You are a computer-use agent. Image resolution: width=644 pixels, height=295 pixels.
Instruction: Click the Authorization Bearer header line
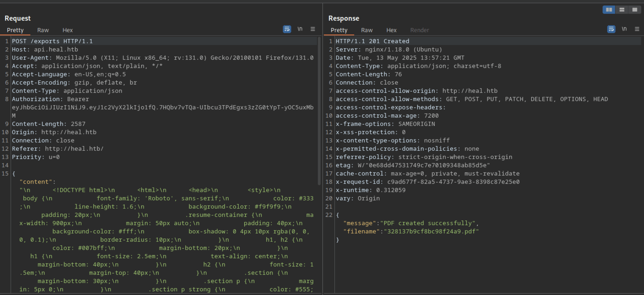click(x=50, y=99)
